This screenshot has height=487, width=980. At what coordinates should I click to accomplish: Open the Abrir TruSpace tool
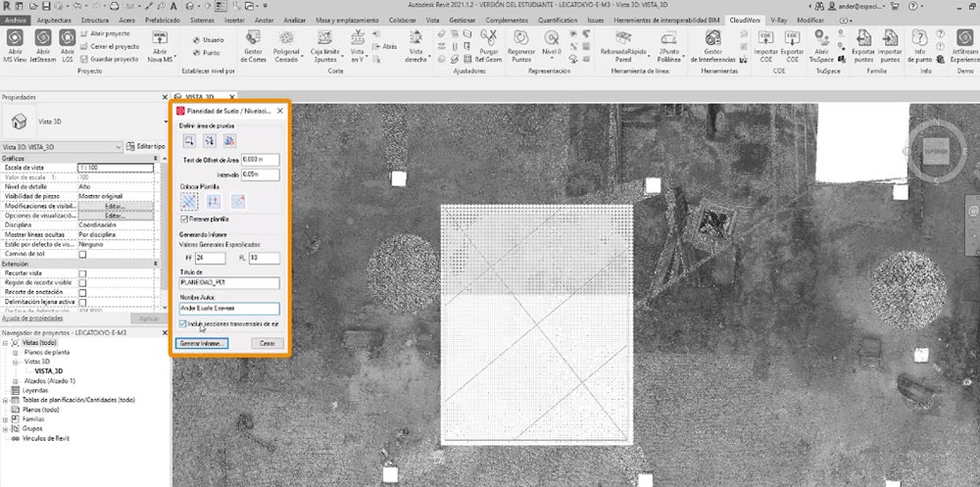point(821,39)
